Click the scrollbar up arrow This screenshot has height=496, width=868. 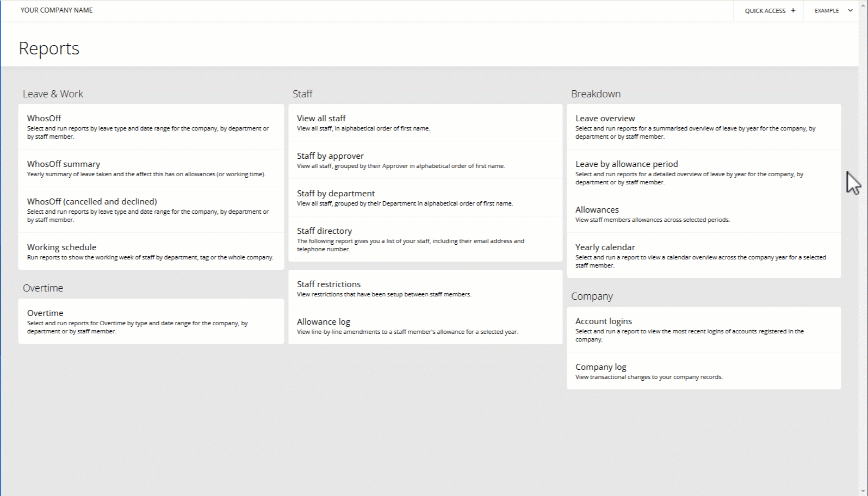[863, 4]
